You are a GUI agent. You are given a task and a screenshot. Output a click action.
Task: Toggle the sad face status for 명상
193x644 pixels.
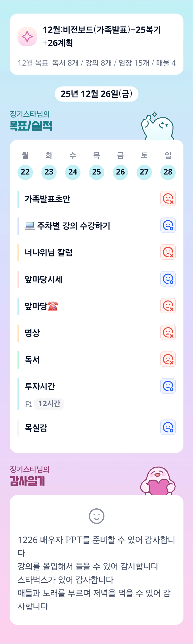coord(168,332)
